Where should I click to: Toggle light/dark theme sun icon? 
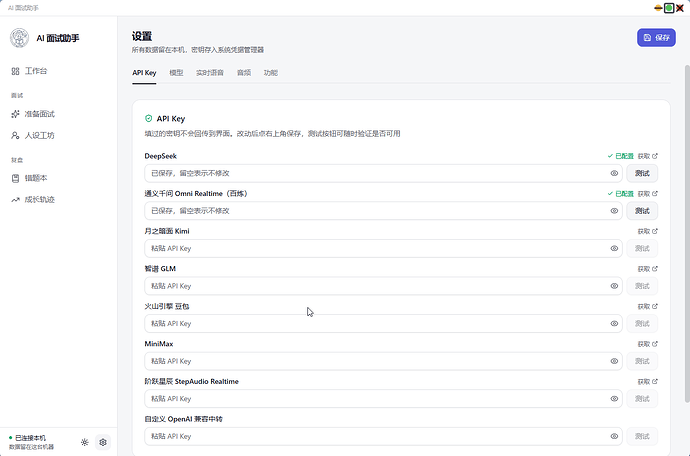[84, 442]
